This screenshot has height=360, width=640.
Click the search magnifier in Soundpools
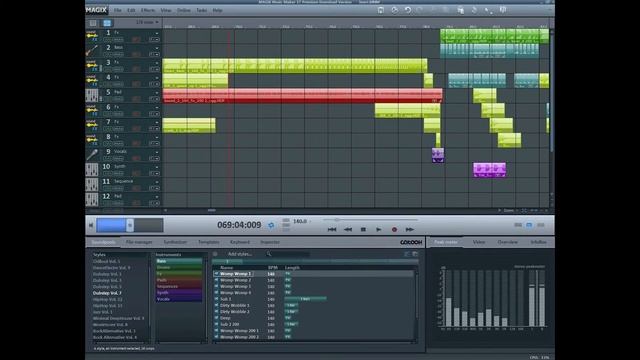(x=269, y=254)
